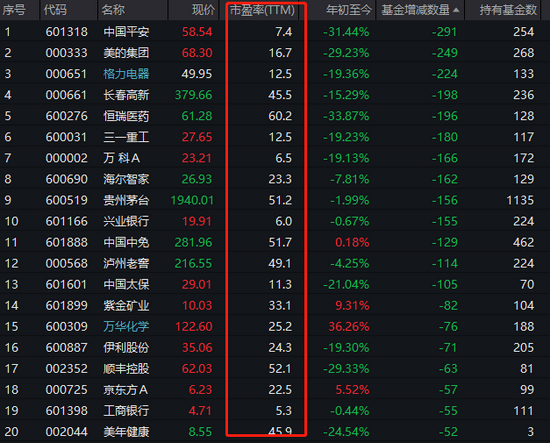This screenshot has width=550, height=443.
Task: Sort by the 现价 column header
Action: click(x=203, y=10)
